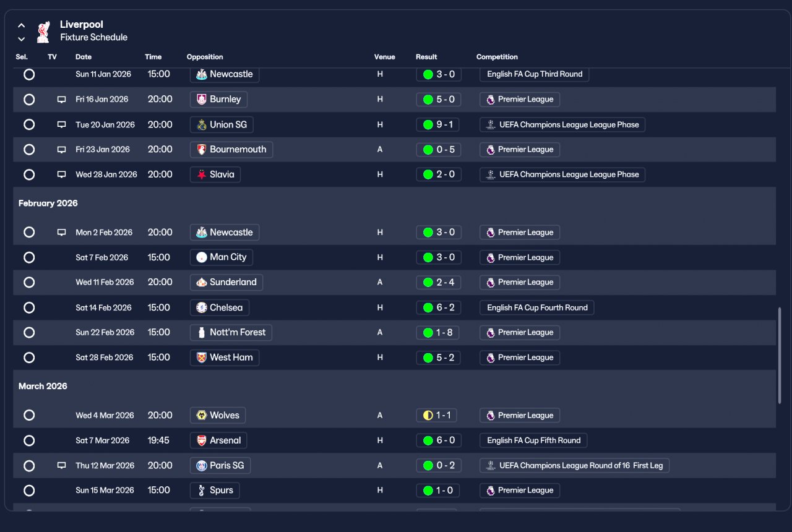Screen dimensions: 792x532
Task: Select the Arsenal fixture radio button
Action: tap(29, 440)
